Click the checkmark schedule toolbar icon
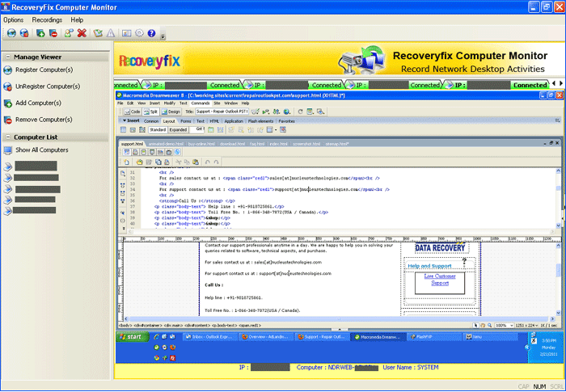566x392 pixels. coord(98,33)
